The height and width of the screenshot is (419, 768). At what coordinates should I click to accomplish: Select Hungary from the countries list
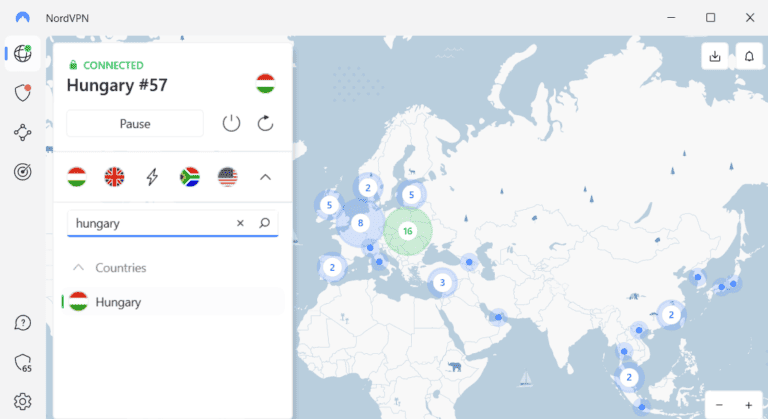118,302
